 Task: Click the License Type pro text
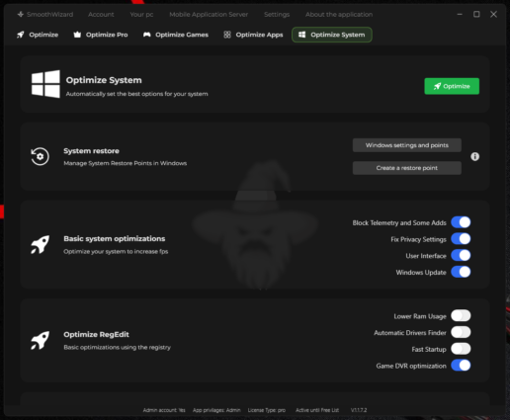pos(267,410)
